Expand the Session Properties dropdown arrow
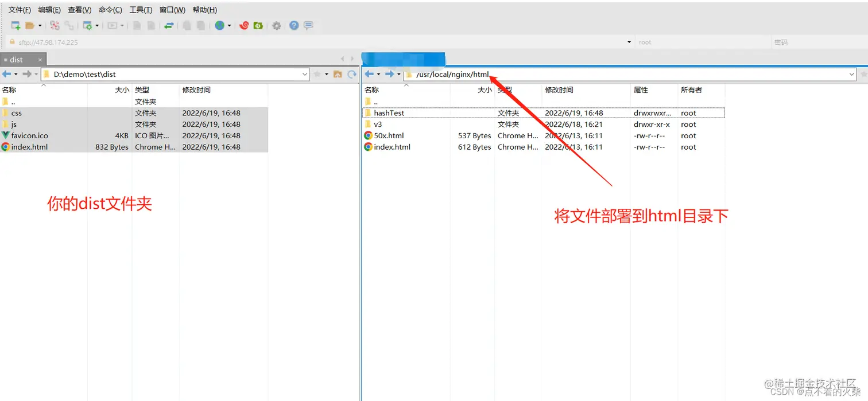Screen dimensions: 868x401 click(97, 25)
